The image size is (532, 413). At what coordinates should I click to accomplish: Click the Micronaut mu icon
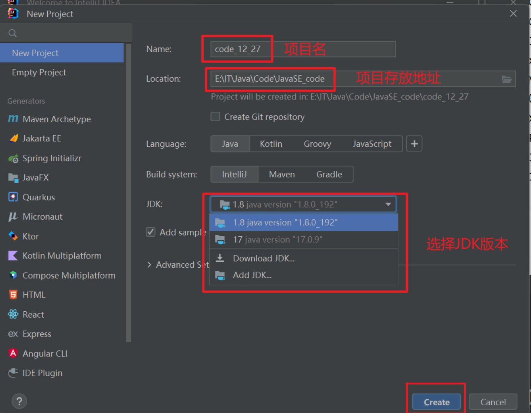(x=13, y=217)
